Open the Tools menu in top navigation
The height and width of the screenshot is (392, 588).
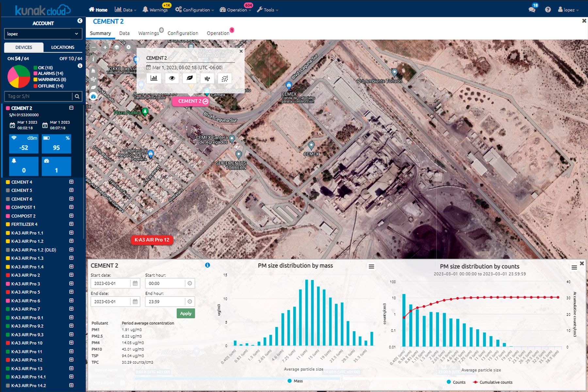[x=267, y=10]
